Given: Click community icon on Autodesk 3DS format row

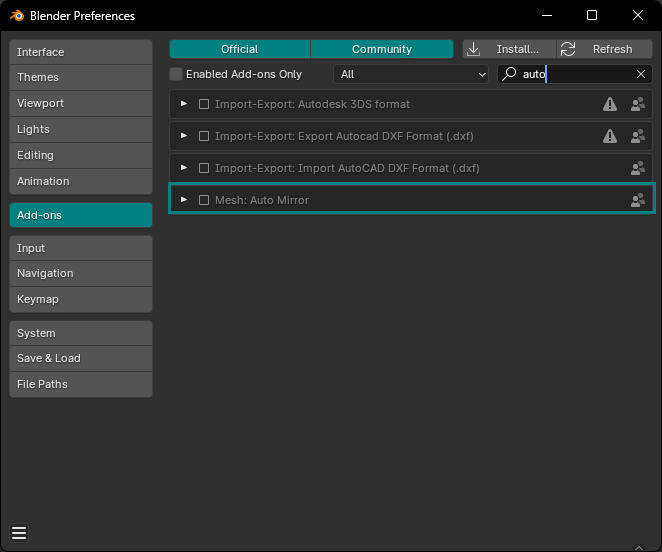Looking at the screenshot, I should click(x=637, y=104).
